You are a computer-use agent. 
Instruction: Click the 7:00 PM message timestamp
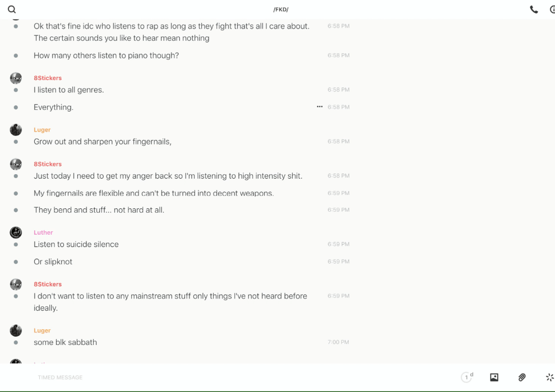point(339,342)
